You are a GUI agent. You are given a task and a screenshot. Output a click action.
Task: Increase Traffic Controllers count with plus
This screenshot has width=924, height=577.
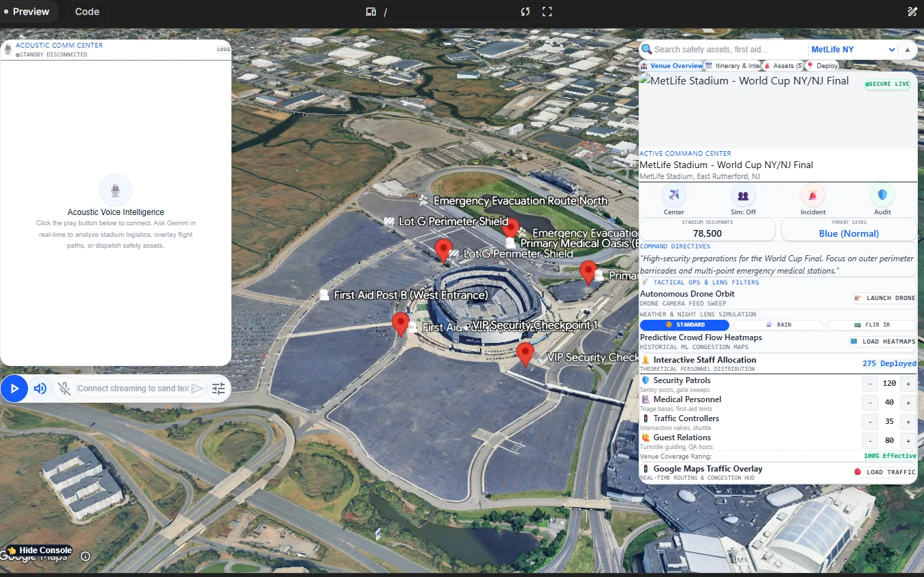908,422
